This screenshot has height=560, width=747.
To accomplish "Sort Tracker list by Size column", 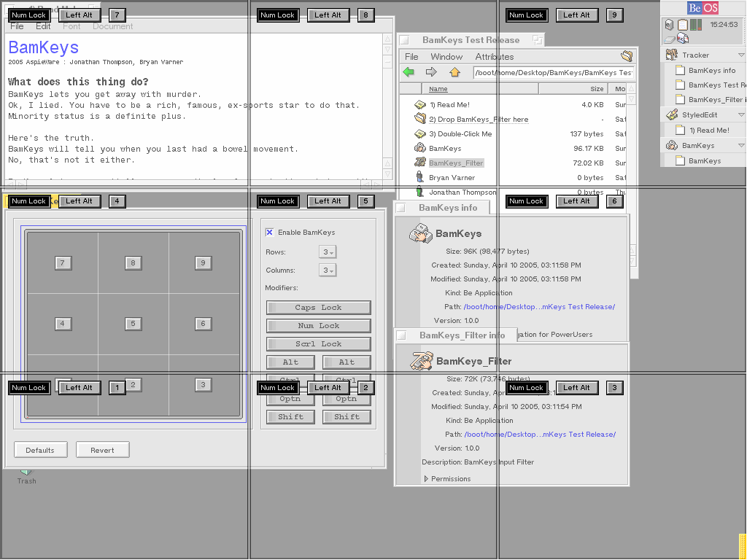I will point(573,88).
